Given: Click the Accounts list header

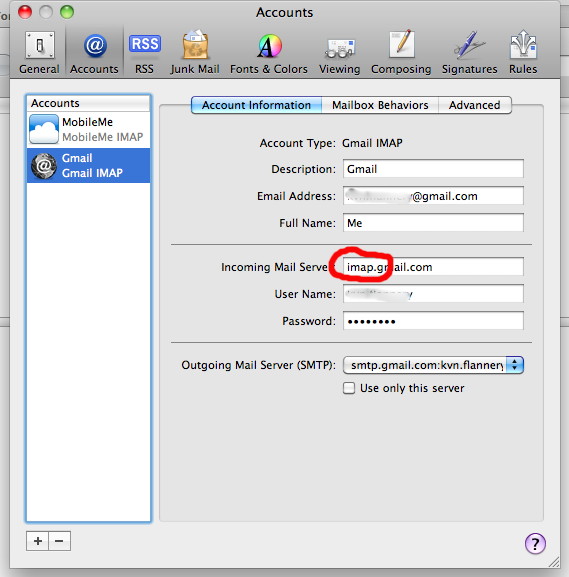Looking at the screenshot, I should [88, 103].
